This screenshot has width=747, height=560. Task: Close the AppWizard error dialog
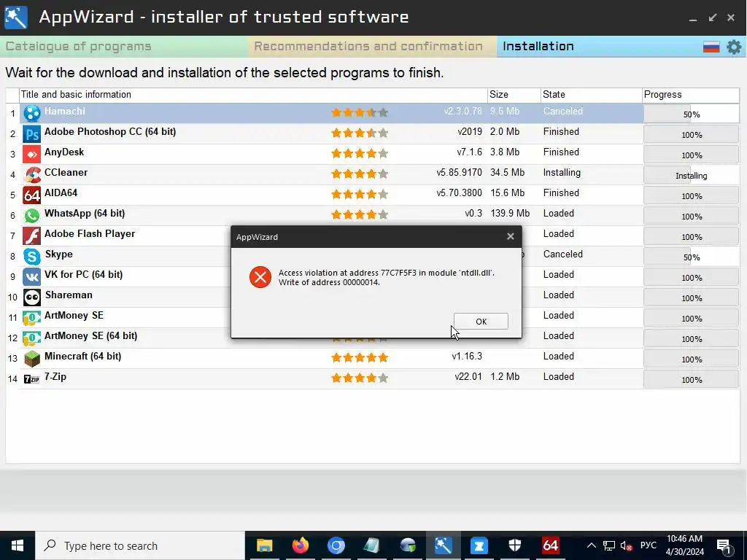tap(510, 236)
